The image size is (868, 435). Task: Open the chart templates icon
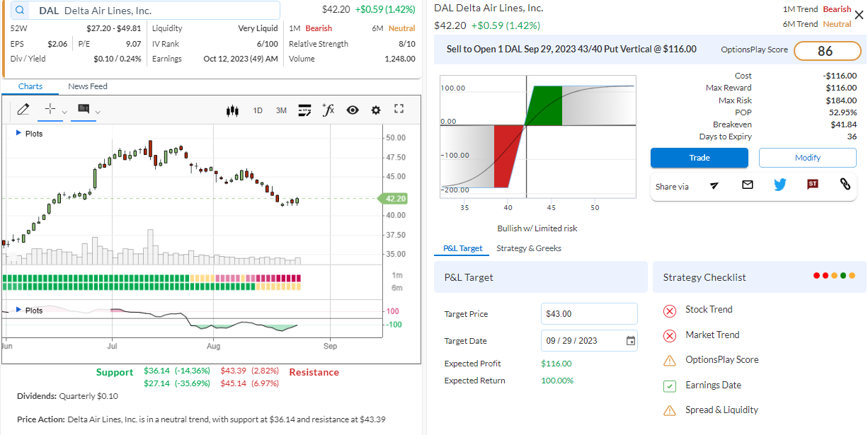point(304,110)
